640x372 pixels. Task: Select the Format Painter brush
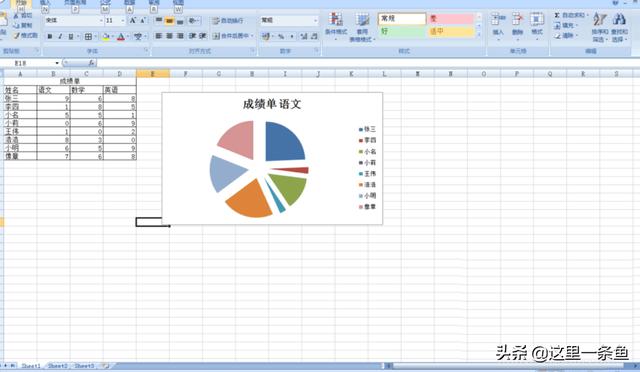[16, 36]
